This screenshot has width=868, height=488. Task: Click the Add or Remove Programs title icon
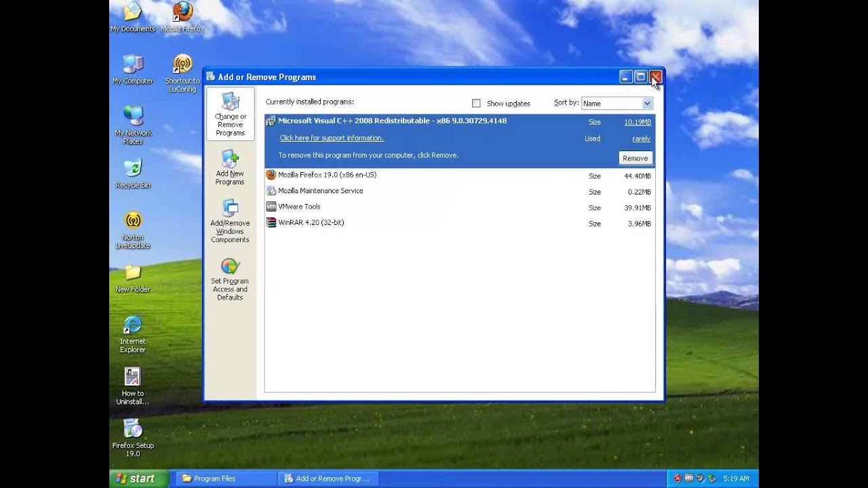click(x=210, y=77)
